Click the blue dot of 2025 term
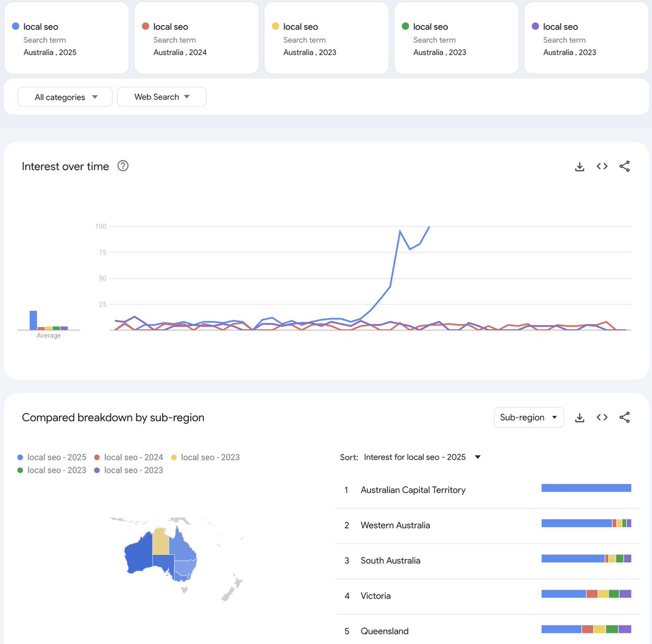 [x=16, y=26]
